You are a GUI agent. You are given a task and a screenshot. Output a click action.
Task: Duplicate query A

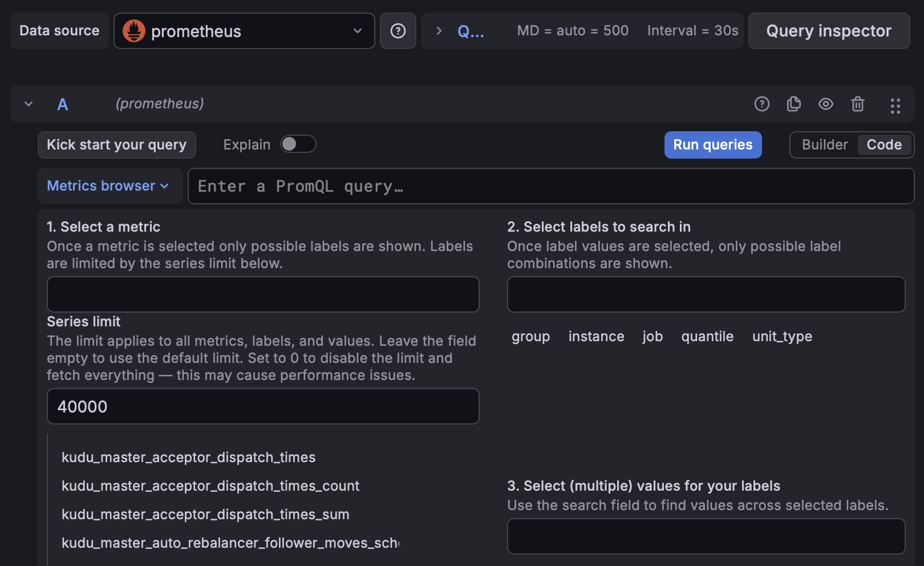[794, 104]
